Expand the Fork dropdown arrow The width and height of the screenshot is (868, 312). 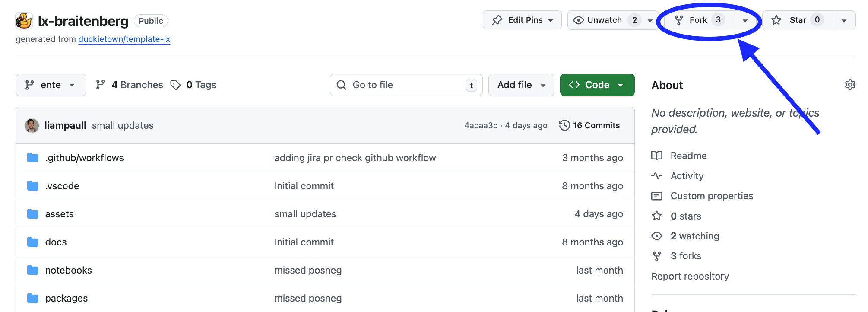pyautogui.click(x=745, y=20)
